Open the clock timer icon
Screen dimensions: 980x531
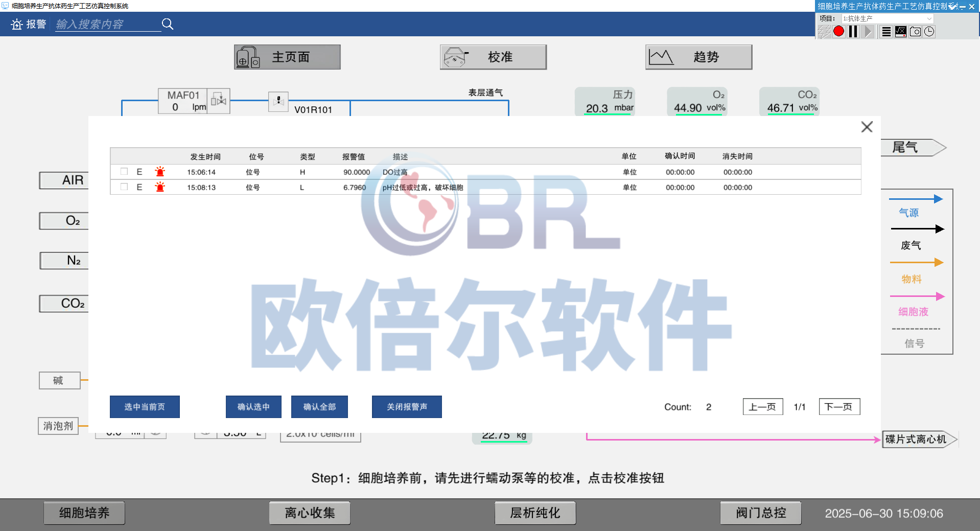929,32
